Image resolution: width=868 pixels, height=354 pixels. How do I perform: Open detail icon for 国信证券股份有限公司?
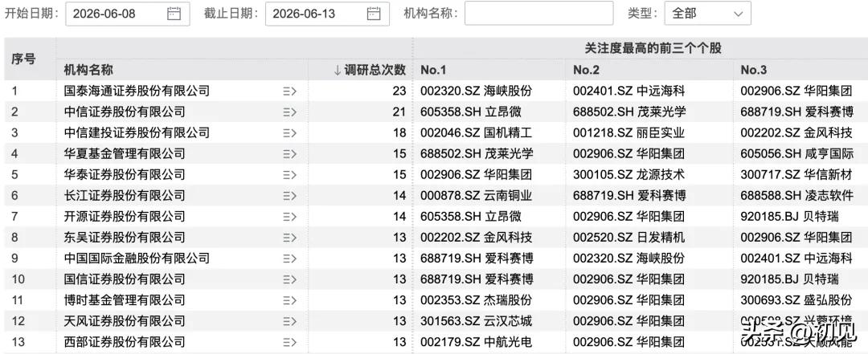click(289, 279)
